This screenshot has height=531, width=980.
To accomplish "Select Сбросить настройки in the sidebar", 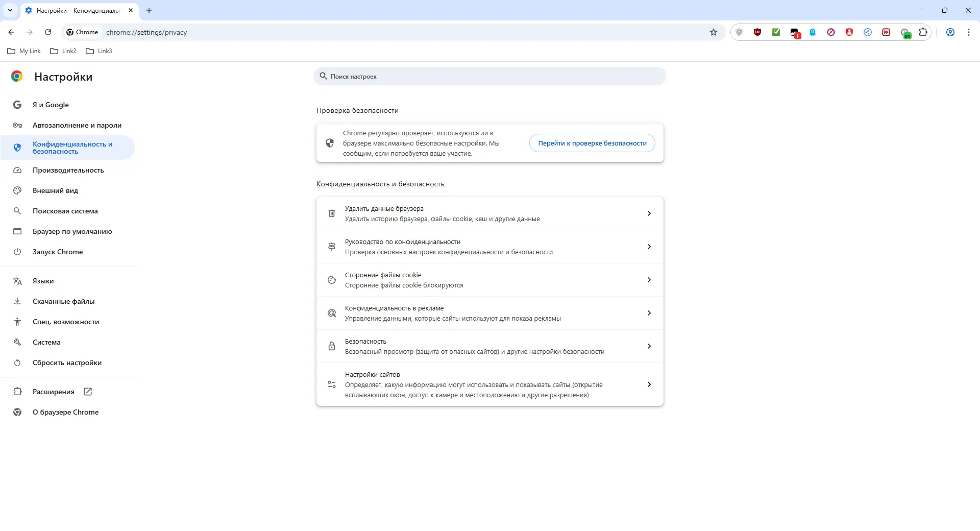I will [x=66, y=363].
